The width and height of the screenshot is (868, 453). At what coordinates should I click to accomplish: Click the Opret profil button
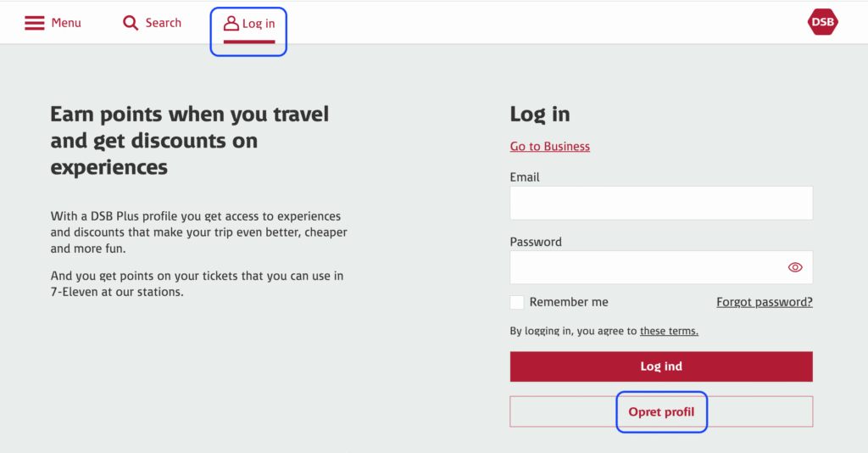tap(661, 411)
